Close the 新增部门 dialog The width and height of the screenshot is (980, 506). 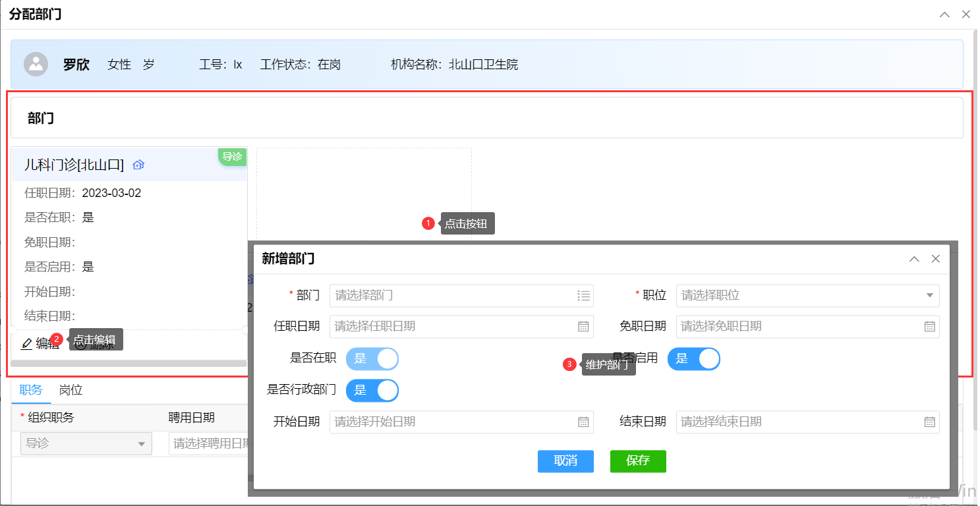pos(935,259)
